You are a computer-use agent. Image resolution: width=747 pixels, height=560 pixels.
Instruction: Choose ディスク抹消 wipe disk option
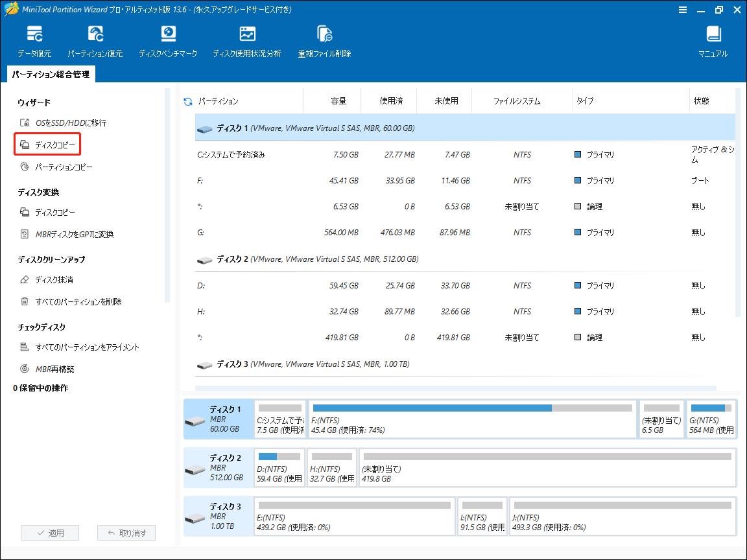(46, 279)
